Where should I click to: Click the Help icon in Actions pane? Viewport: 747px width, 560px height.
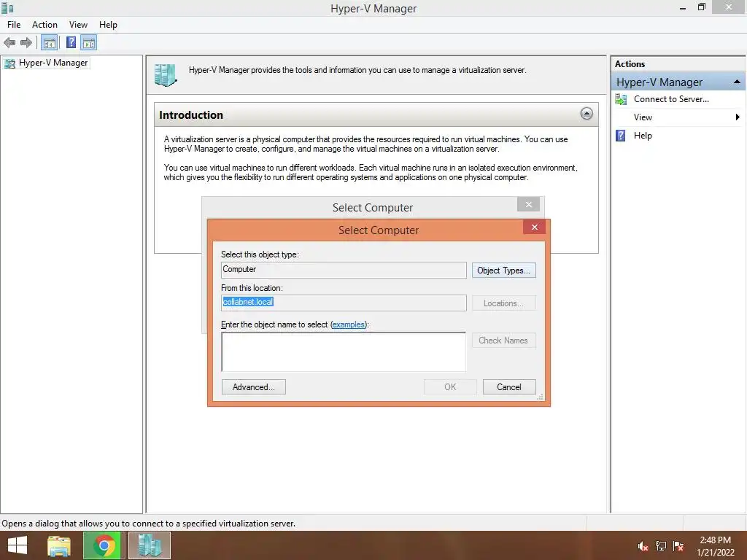621,136
